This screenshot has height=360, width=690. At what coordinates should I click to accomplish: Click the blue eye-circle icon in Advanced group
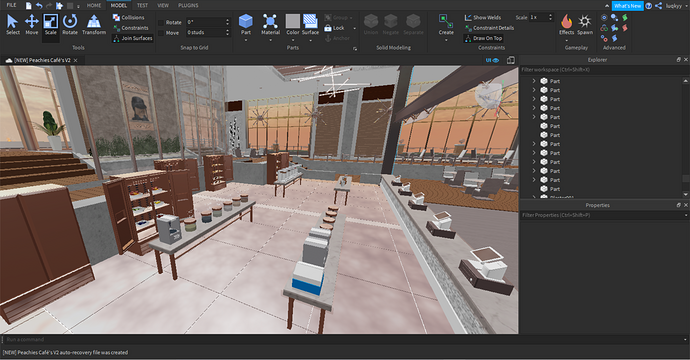click(x=604, y=18)
